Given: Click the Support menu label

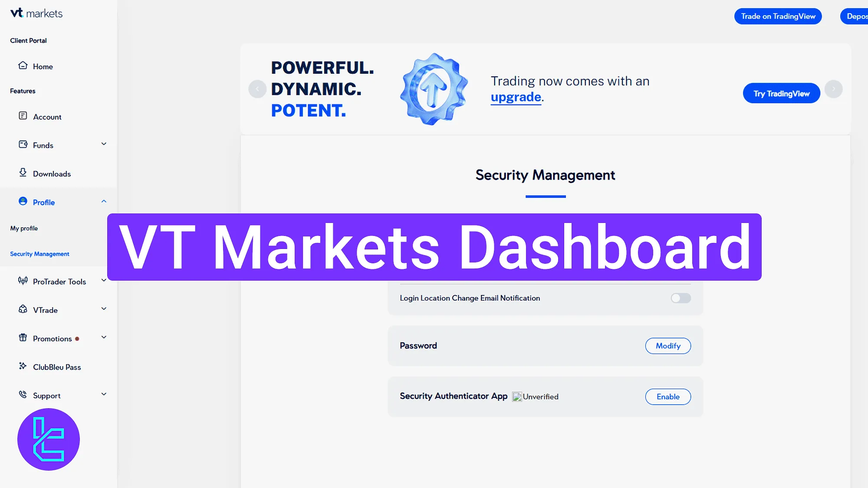Looking at the screenshot, I should 46,396.
